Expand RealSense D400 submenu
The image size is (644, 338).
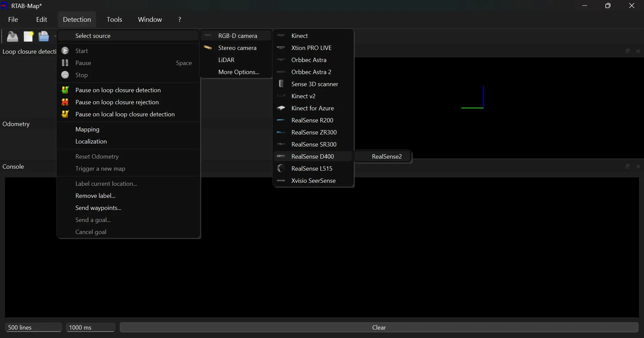pyautogui.click(x=313, y=157)
